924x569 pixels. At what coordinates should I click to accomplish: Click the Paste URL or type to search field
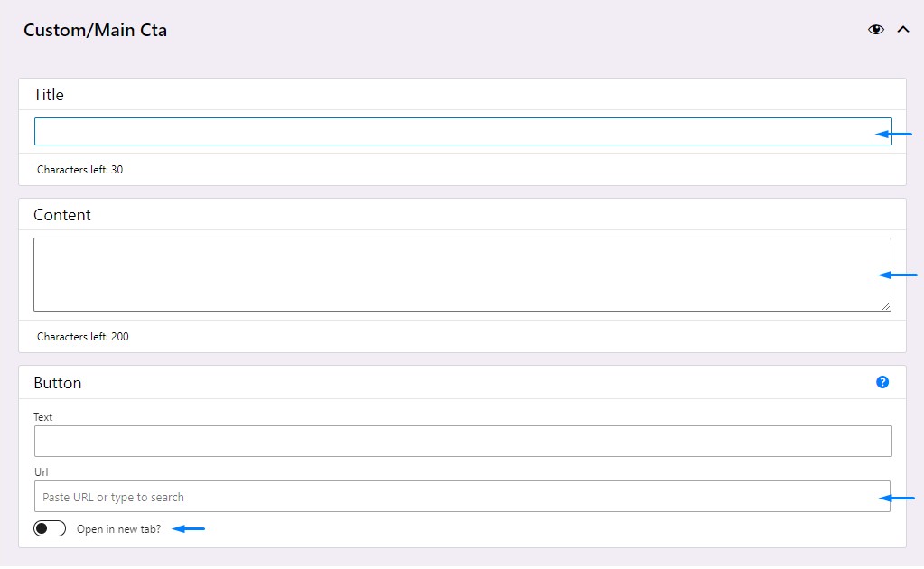coord(462,497)
